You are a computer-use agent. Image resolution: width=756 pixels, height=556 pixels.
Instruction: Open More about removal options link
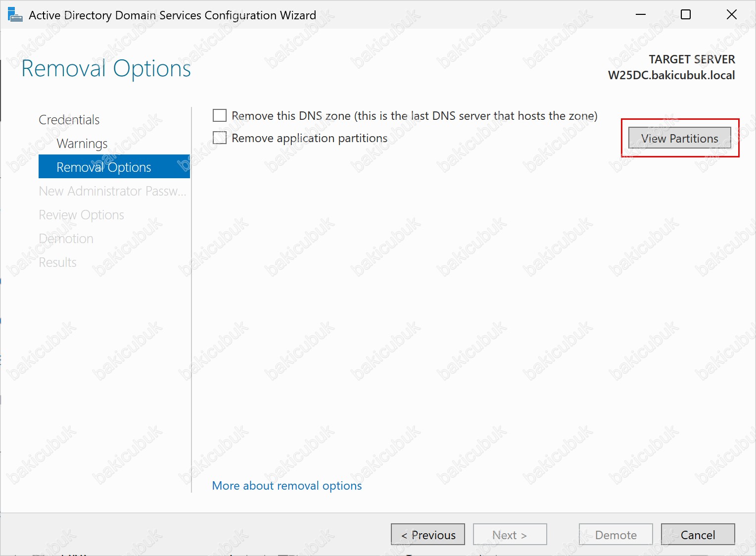point(287,486)
